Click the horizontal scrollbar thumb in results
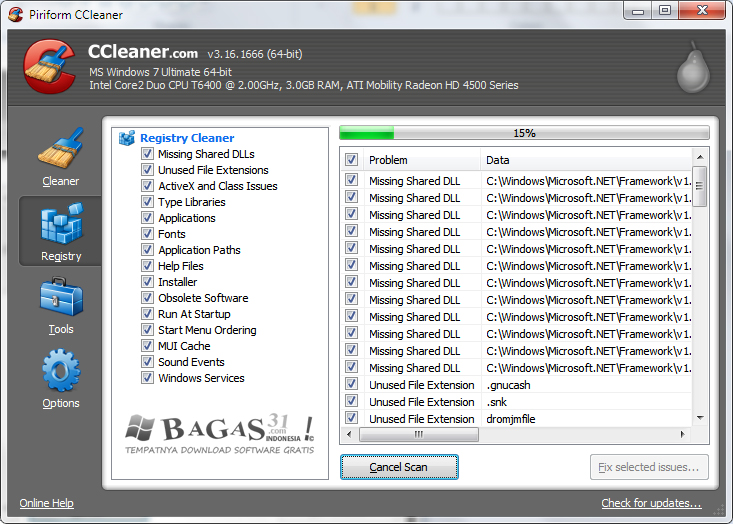 coord(419,435)
